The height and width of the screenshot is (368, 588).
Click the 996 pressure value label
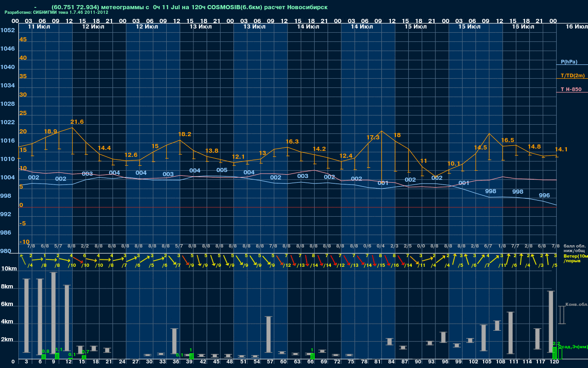(544, 195)
